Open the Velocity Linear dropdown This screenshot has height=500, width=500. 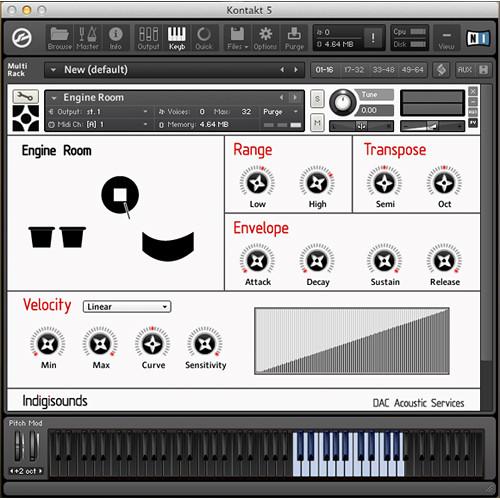[x=127, y=307]
